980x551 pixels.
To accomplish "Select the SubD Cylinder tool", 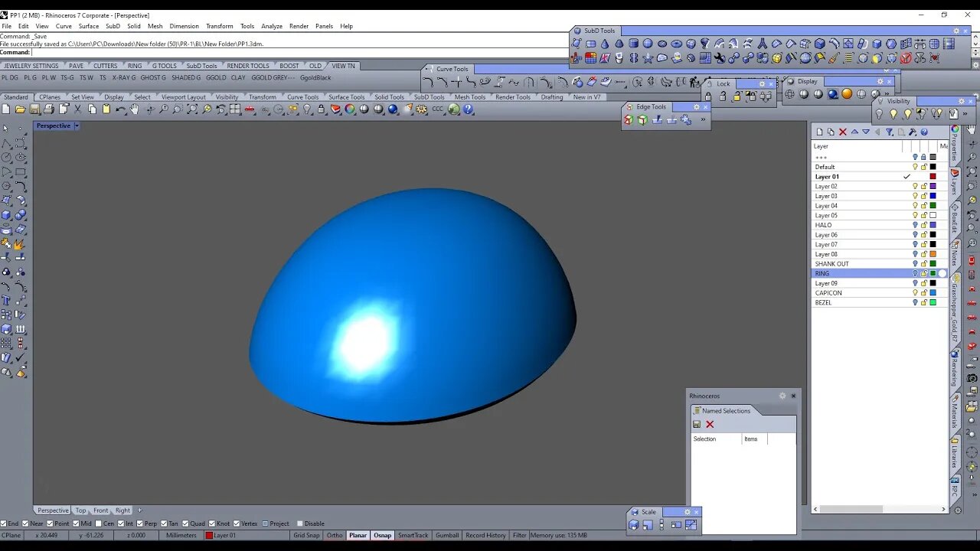I will click(633, 44).
